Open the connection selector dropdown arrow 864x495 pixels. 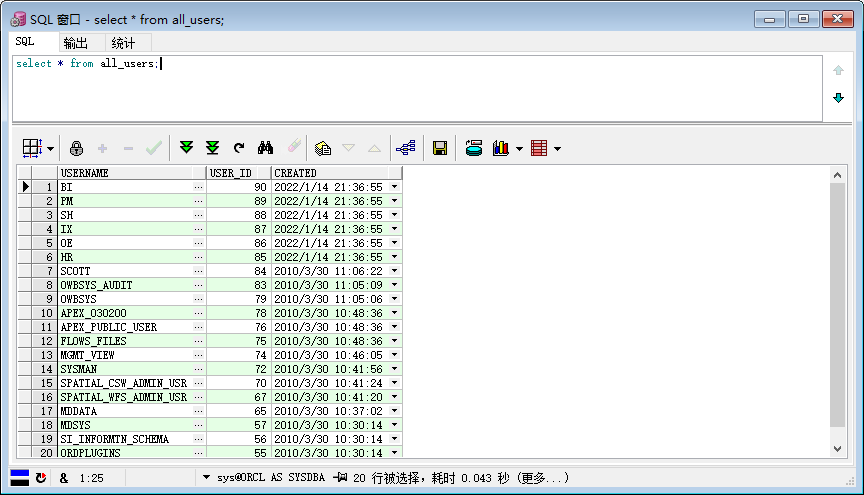pos(206,477)
